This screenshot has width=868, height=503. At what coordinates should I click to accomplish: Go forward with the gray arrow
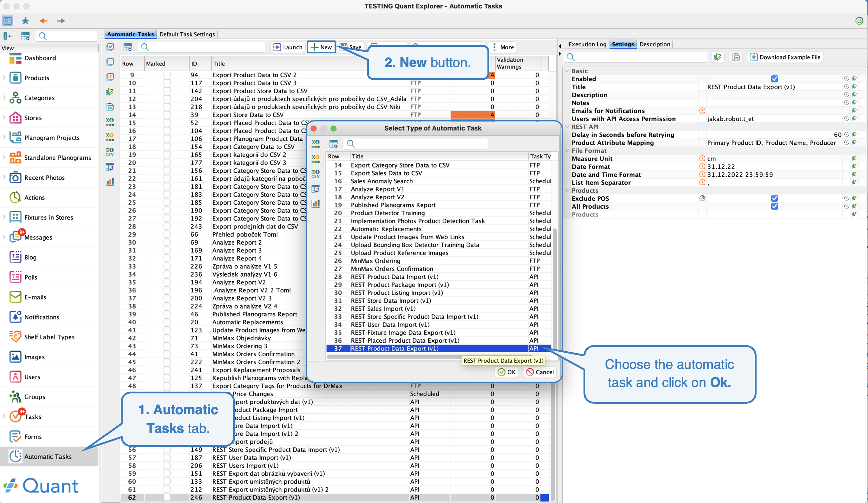point(61,21)
